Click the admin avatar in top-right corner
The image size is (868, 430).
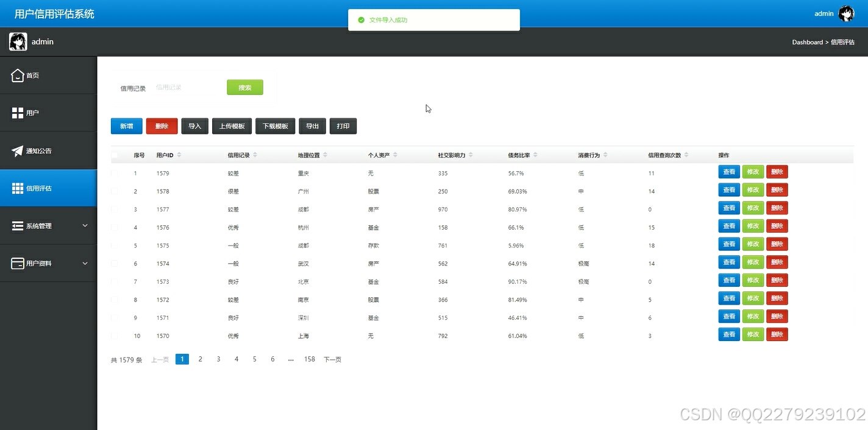[x=847, y=13]
